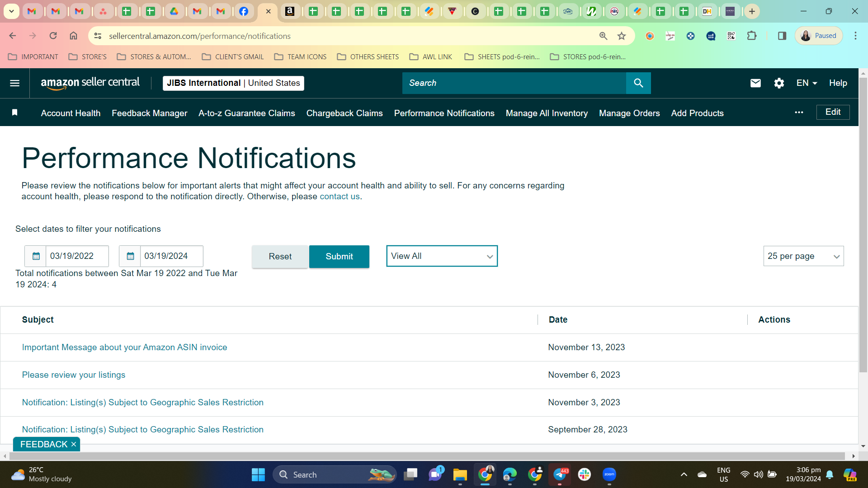Open Chargeback Claims page
The width and height of the screenshot is (868, 488).
click(x=344, y=113)
